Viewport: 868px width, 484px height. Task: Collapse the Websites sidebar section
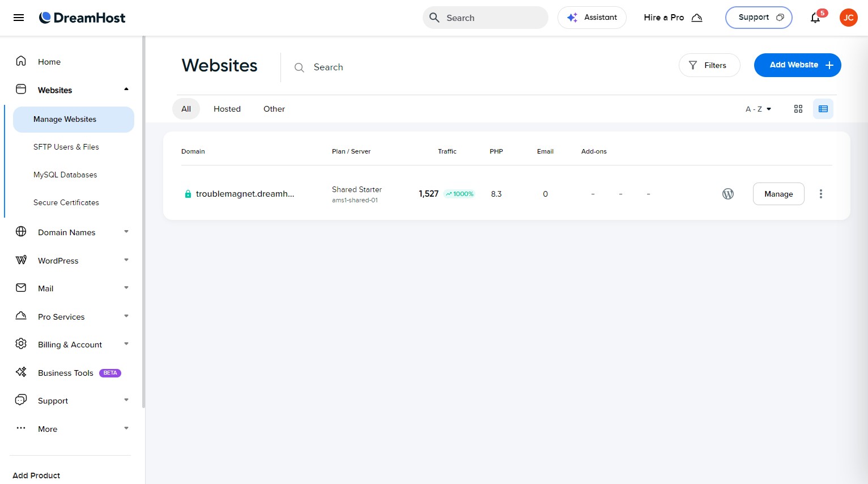click(126, 89)
